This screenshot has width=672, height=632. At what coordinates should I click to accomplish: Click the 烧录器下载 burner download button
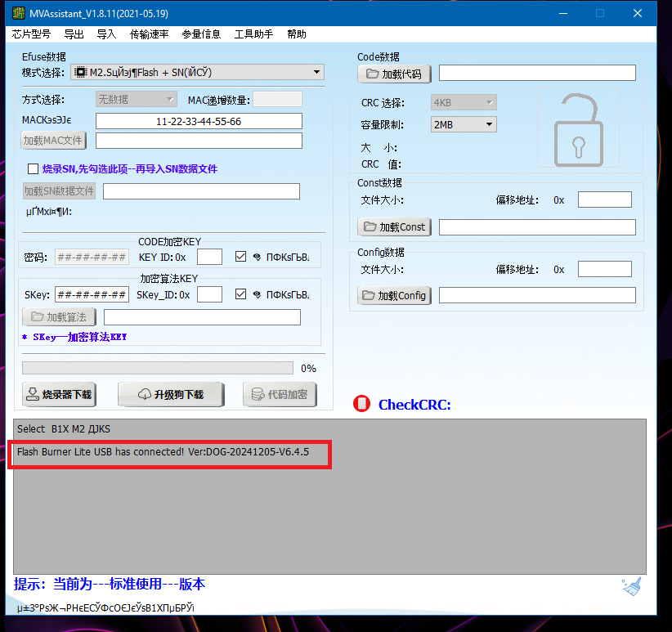(x=60, y=395)
